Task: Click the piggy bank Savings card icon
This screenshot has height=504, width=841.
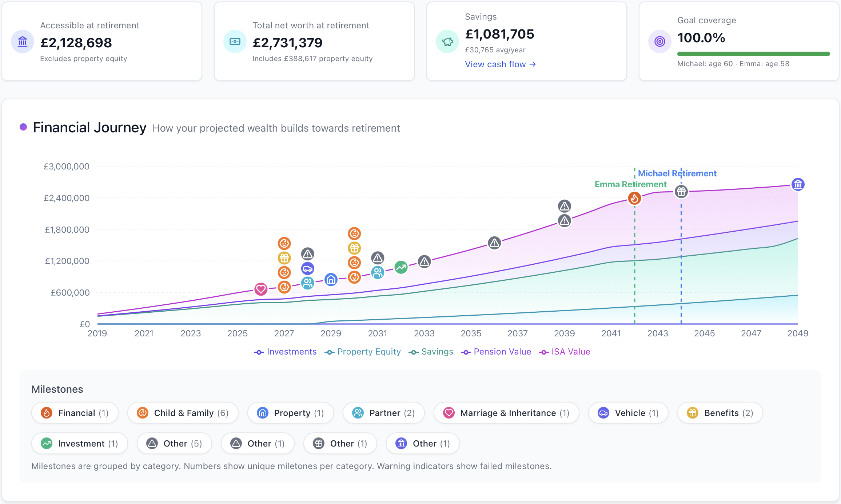Action: 447,41
